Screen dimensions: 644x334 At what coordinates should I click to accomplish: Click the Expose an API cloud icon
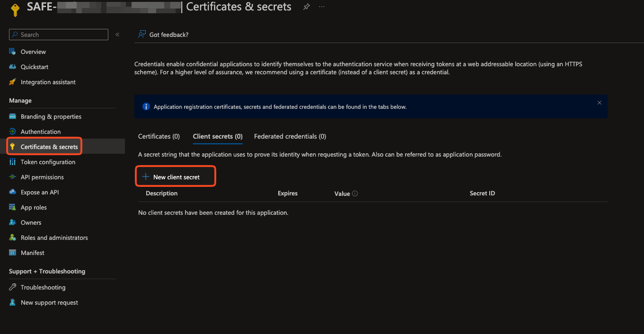(13, 192)
